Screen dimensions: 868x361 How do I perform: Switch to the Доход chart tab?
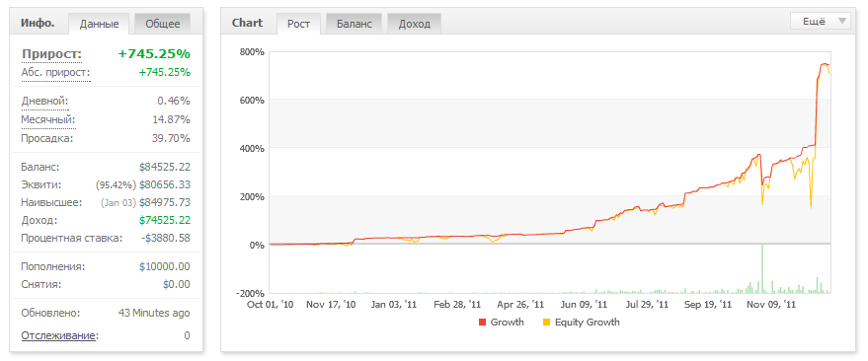pyautogui.click(x=415, y=24)
